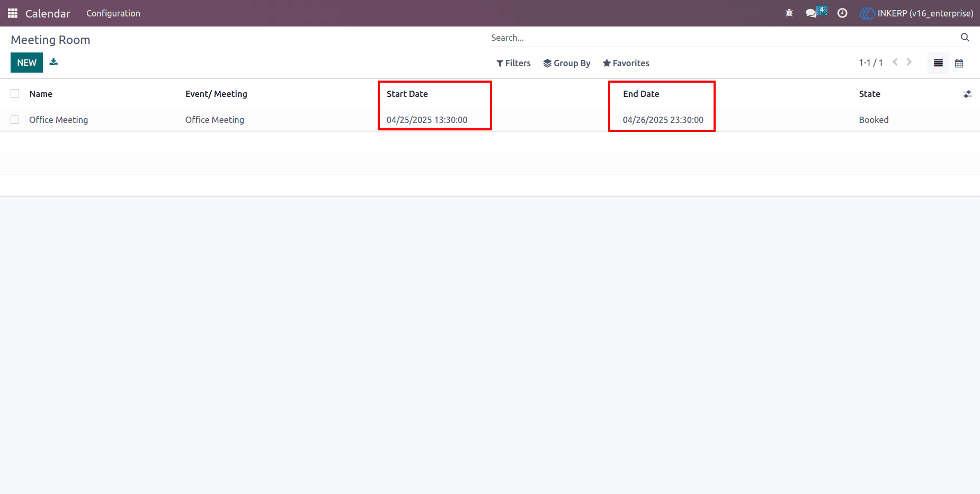Open Office Meeting record by name cell

click(x=58, y=120)
